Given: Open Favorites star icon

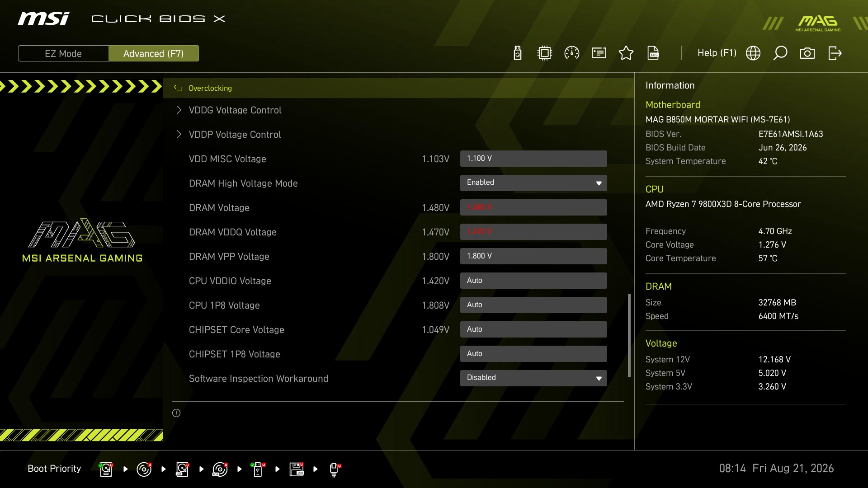Looking at the screenshot, I should pyautogui.click(x=626, y=53).
